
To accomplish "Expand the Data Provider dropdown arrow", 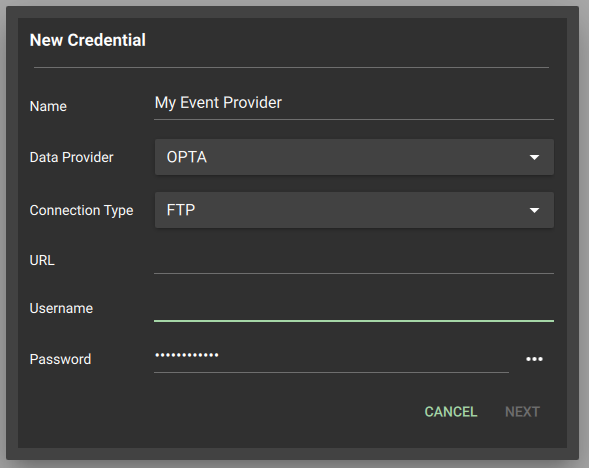I will point(534,157).
